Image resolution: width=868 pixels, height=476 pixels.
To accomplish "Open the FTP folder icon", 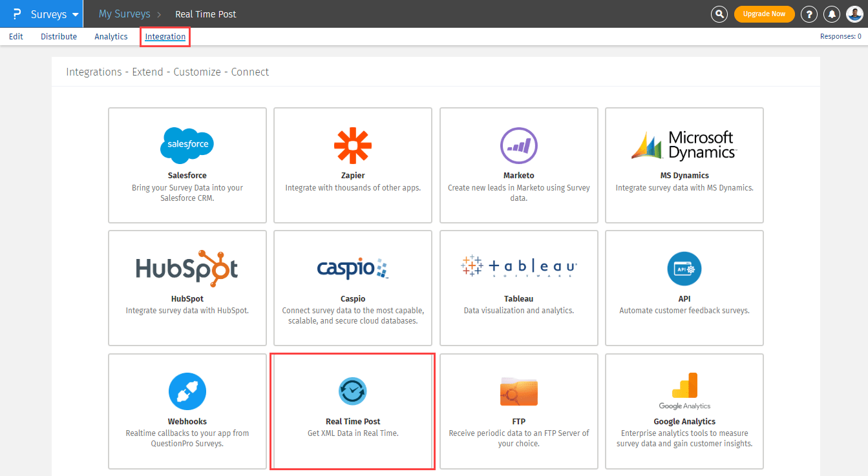I will tap(518, 391).
